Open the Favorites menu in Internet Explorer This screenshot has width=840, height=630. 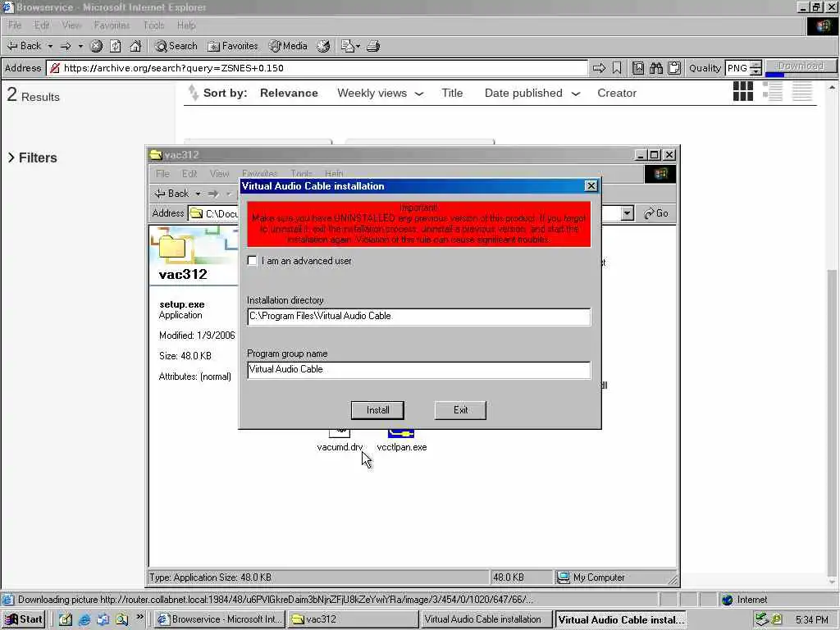click(112, 25)
